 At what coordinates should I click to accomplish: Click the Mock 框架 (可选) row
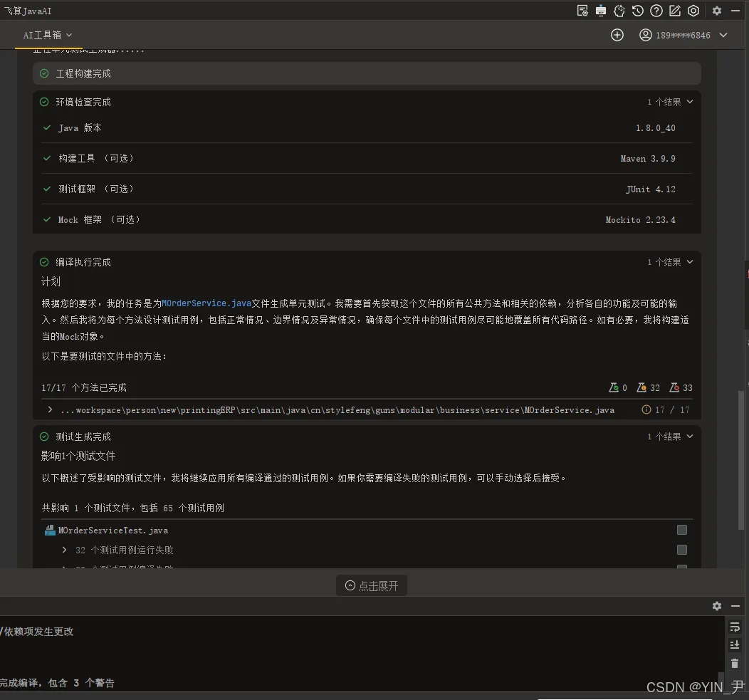pyautogui.click(x=367, y=219)
